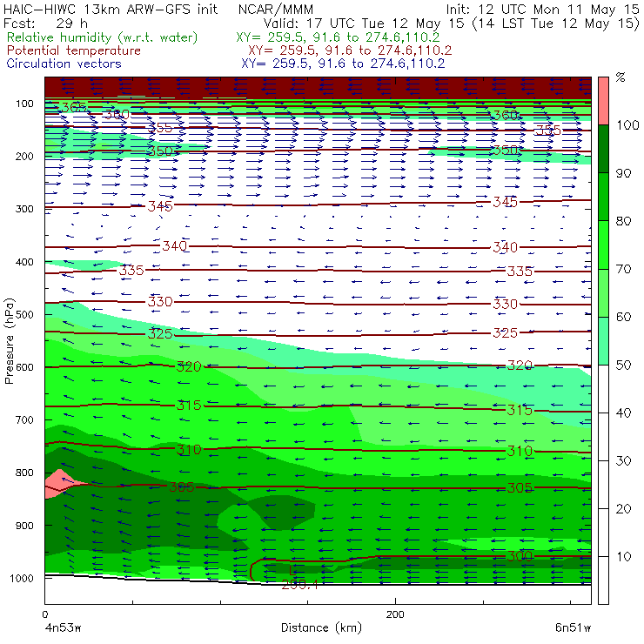Click the '200' distance axis label
644x644 pixels.
click(x=395, y=614)
